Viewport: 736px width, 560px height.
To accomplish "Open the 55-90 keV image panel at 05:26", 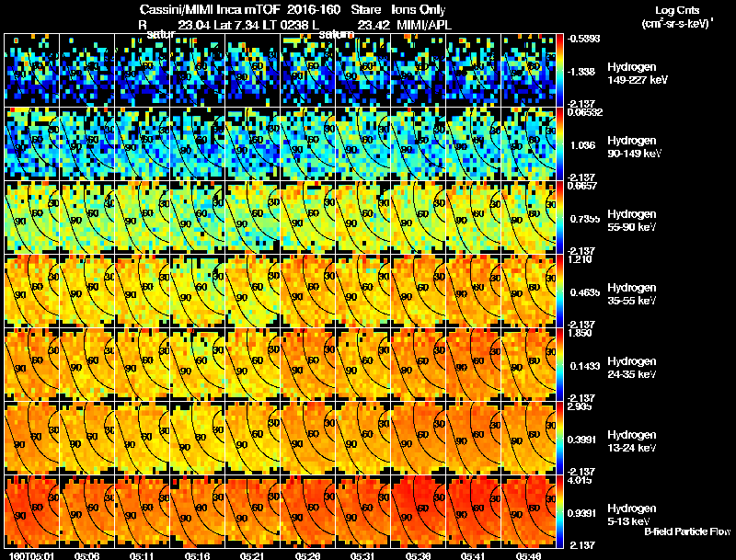I will [308, 217].
